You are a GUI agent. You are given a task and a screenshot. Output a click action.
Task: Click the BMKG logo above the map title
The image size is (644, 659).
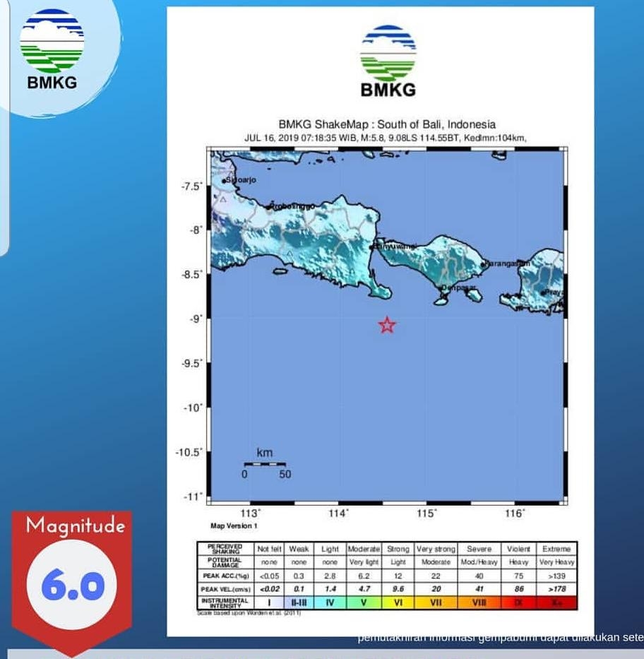(x=388, y=61)
